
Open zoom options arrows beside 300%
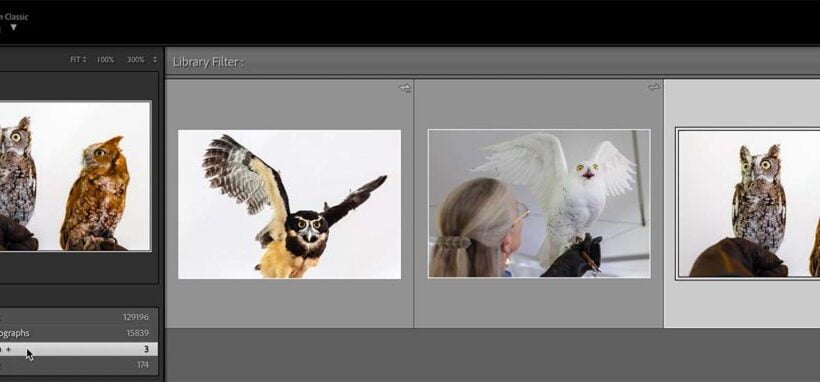tap(154, 60)
